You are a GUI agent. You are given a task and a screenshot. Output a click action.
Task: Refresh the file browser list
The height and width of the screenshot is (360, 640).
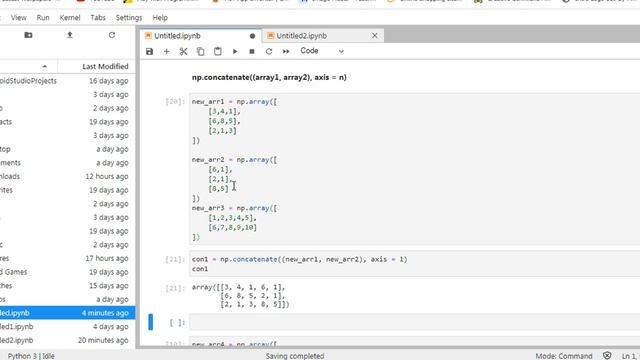pyautogui.click(x=112, y=35)
